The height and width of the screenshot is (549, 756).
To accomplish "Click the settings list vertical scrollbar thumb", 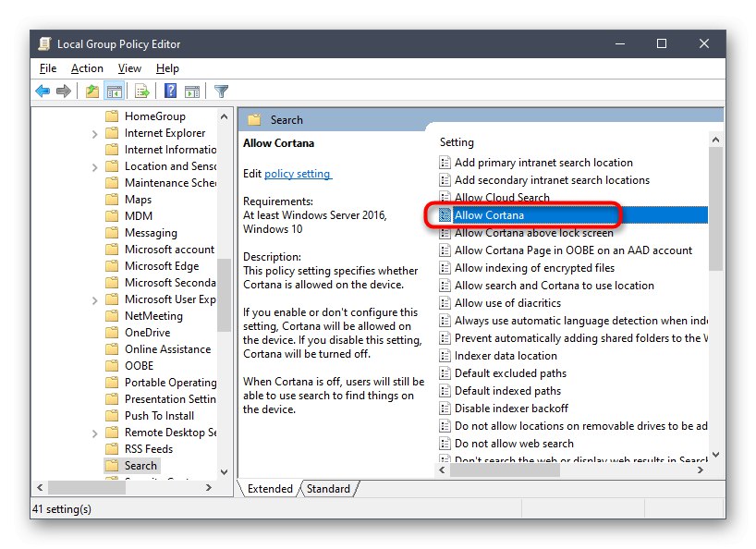I will click(715, 209).
